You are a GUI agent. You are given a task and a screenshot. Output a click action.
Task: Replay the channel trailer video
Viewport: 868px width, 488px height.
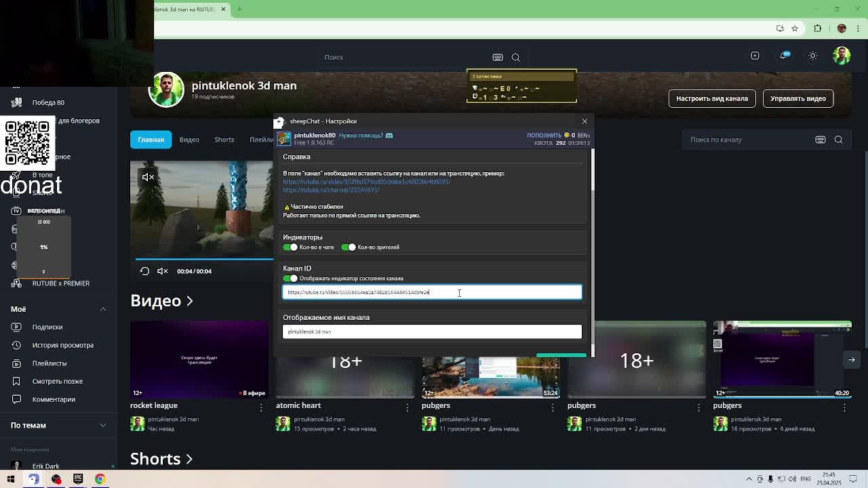coord(144,271)
